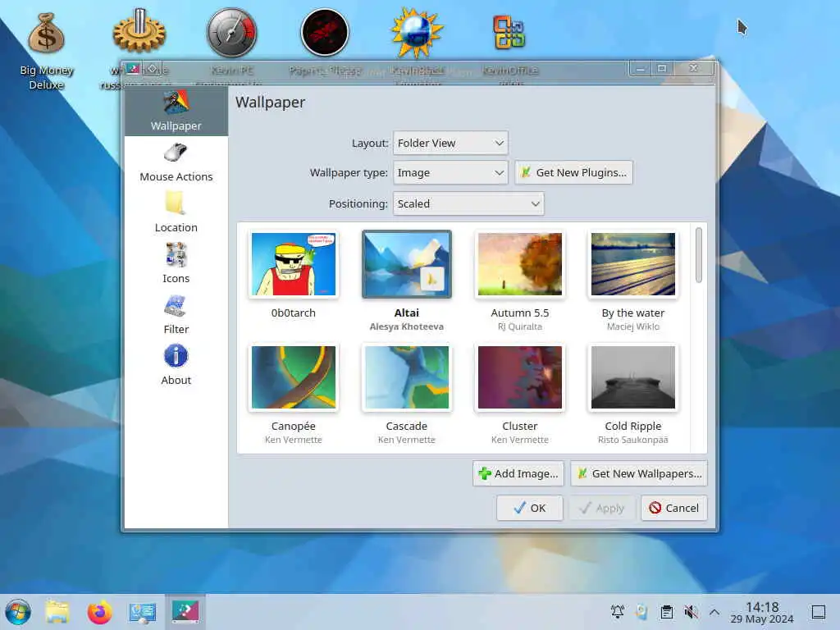Cancel the wallpaper dialog
The height and width of the screenshot is (630, 840).
(674, 508)
